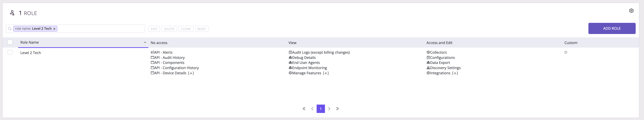Remove the Level 2 Tech filter tag
Image resolution: width=644 pixels, height=120 pixels.
click(x=54, y=29)
